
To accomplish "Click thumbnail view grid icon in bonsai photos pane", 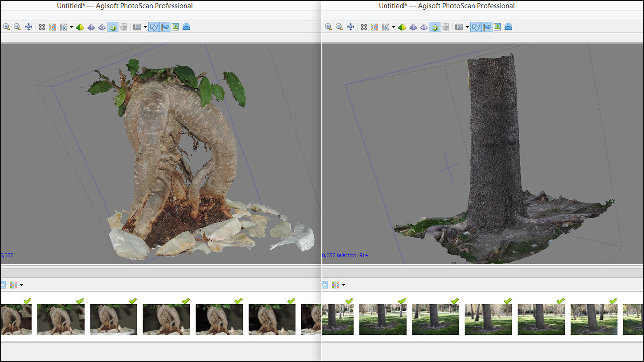I will click(x=13, y=285).
